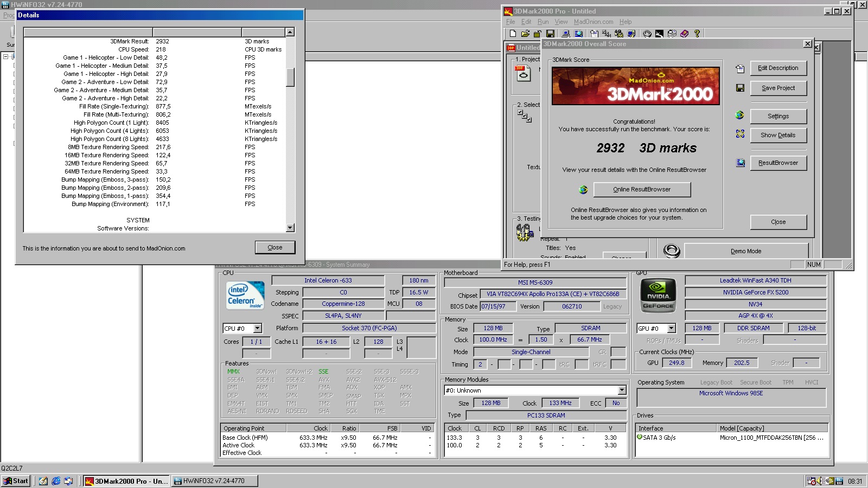868x488 pixels.
Task: Click the yellow question mark Help icon
Action: click(697, 34)
